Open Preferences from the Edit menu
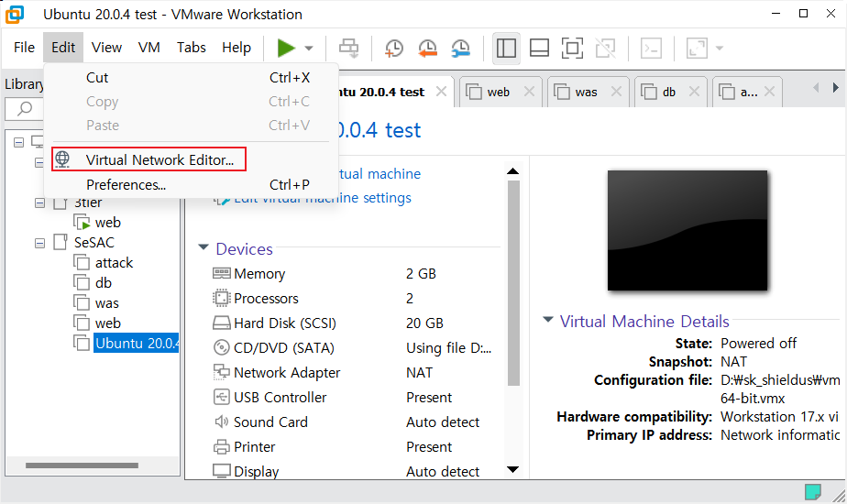Screen dimensions: 847x504 [192, 185]
